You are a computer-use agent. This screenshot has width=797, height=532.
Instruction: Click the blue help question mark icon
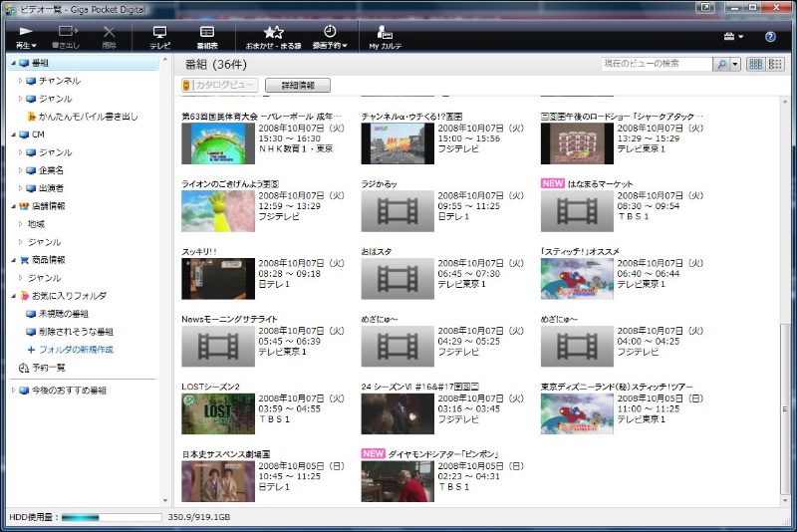770,37
